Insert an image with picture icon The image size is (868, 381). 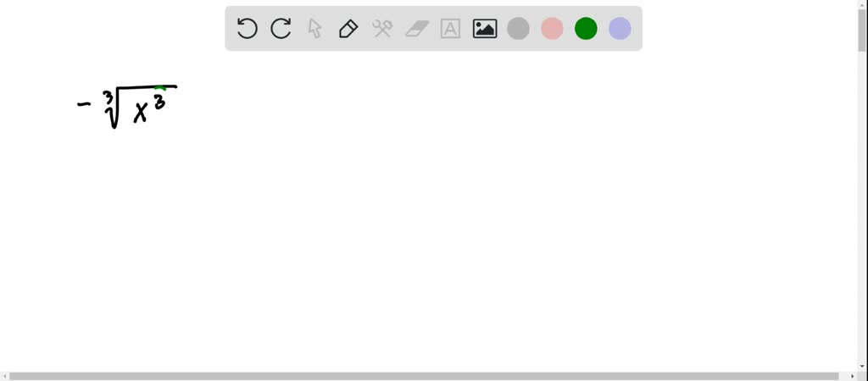coord(484,29)
